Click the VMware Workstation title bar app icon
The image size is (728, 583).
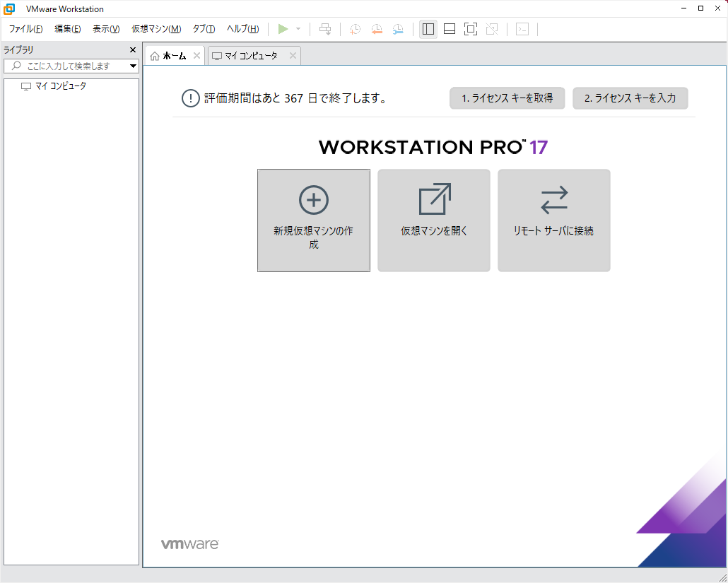coord(9,8)
